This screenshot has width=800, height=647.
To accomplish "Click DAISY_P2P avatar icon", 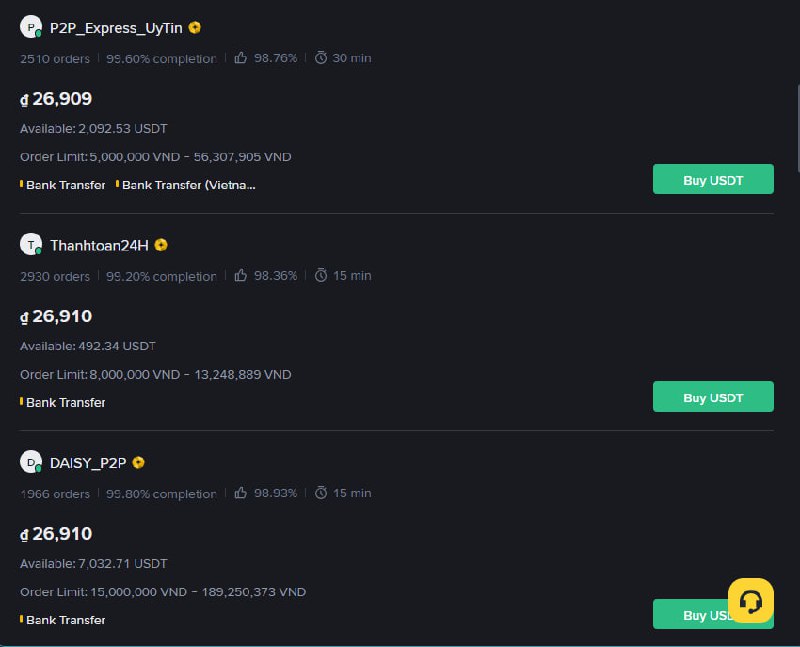I will click(31, 462).
